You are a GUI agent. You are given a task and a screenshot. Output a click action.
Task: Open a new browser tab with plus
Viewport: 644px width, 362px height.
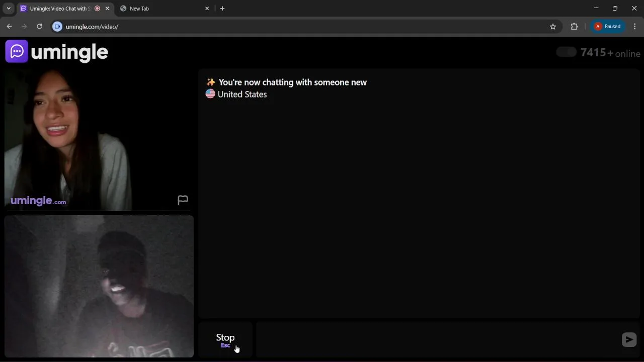222,9
